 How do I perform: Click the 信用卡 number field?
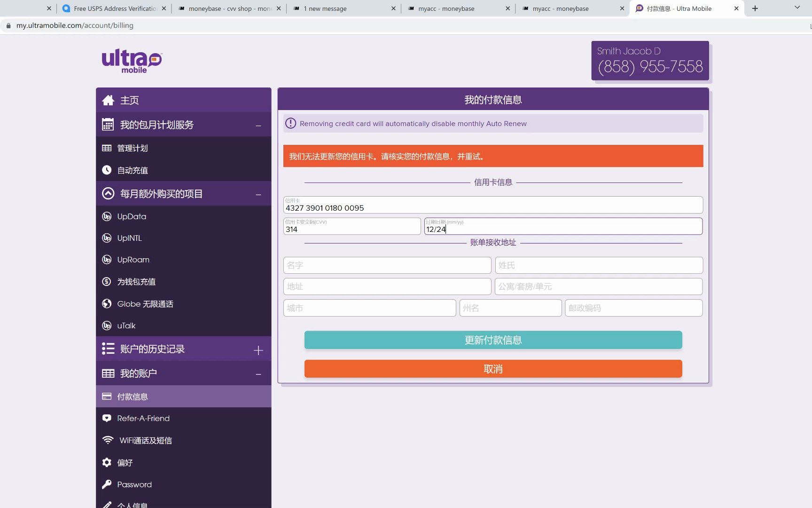(493, 205)
